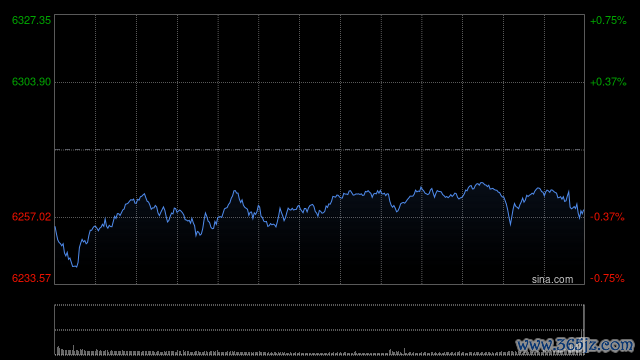
Task: Select the tall volume bar at the panel's right end
Action: tap(584, 331)
